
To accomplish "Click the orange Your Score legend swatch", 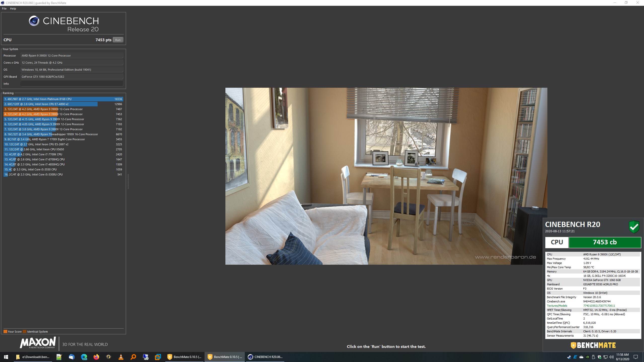I will click(5, 331).
